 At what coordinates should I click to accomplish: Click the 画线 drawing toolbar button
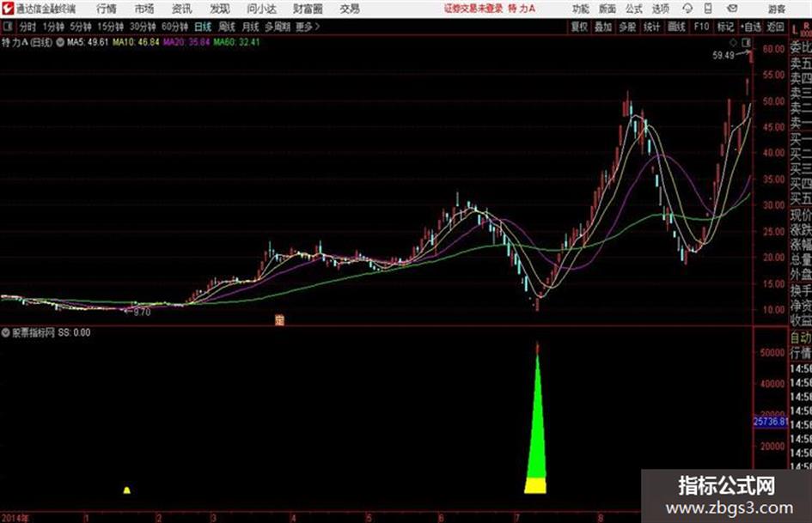pos(676,27)
